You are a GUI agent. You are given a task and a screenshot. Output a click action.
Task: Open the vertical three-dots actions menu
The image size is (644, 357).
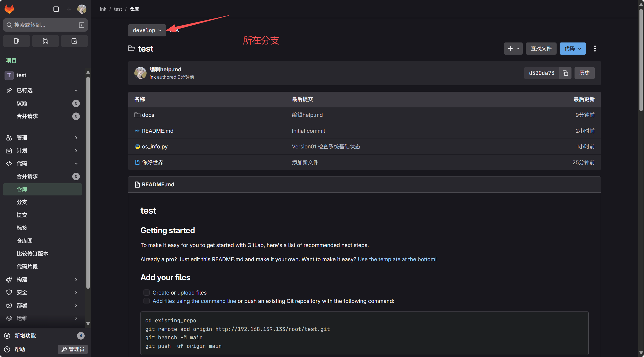pyautogui.click(x=595, y=49)
